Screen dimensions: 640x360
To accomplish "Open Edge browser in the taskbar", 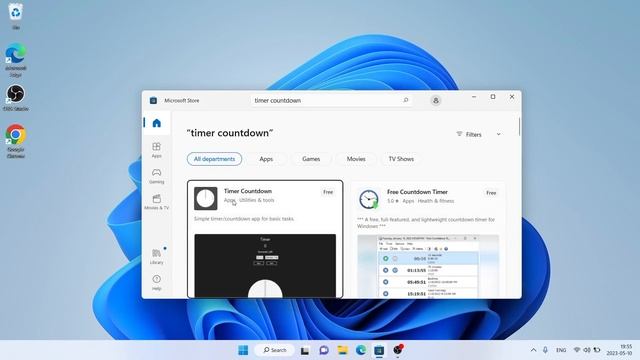I will (x=361, y=350).
